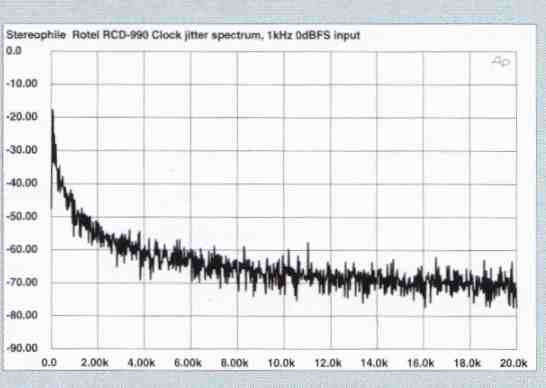Select the -20.00 vertical axis label
The width and height of the screenshot is (546, 388).
point(22,117)
